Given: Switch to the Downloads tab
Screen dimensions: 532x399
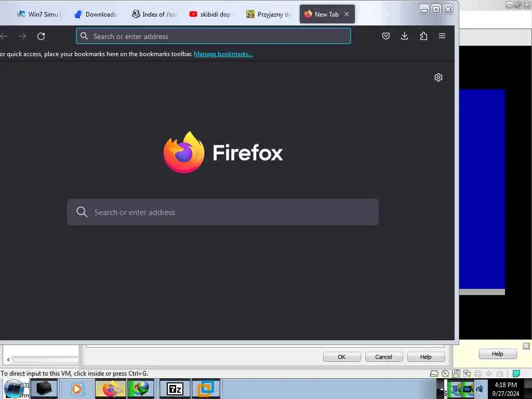Looking at the screenshot, I should (96, 14).
